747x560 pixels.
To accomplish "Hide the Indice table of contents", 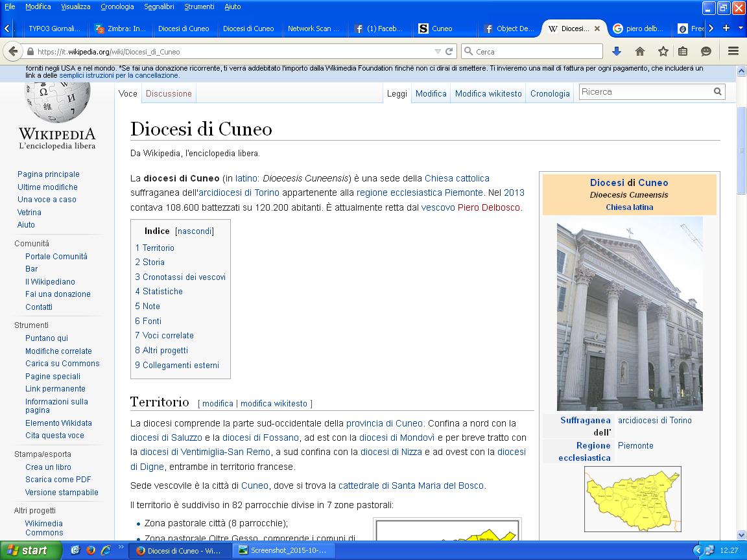I will coord(195,231).
